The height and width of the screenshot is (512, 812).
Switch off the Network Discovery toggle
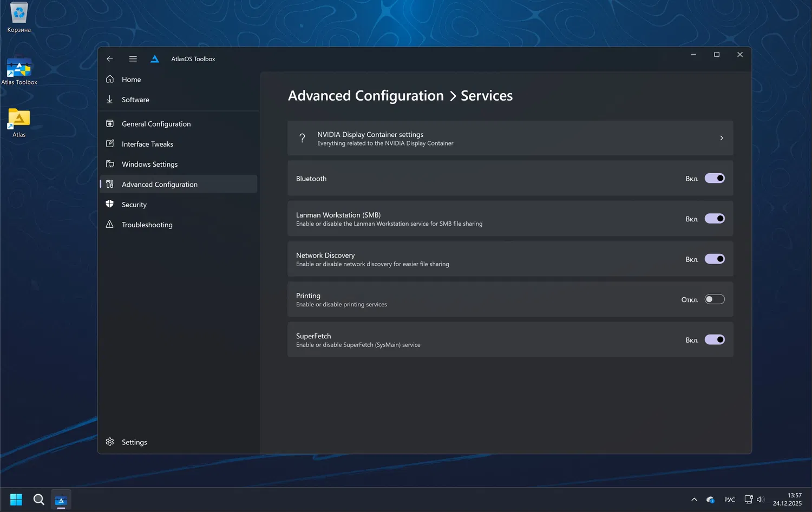click(715, 259)
